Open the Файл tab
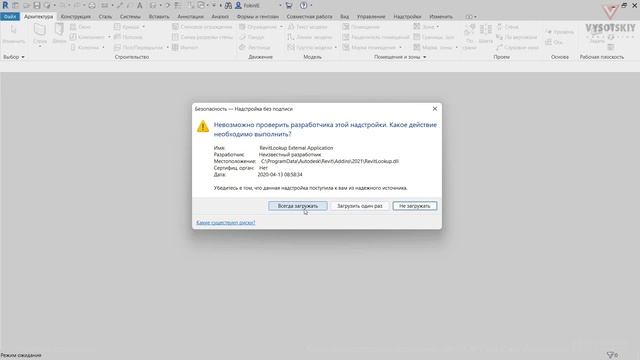Image resolution: width=640 pixels, height=360 pixels. 10,17
